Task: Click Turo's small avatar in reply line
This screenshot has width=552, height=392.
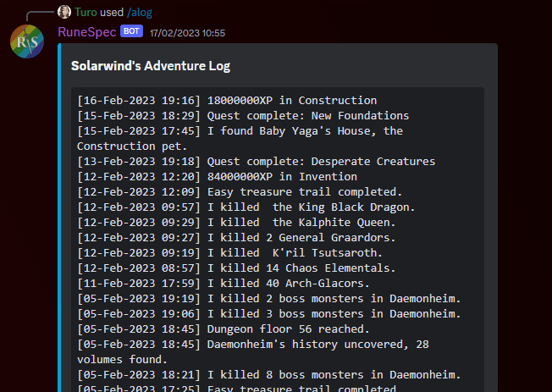Action: [64, 12]
